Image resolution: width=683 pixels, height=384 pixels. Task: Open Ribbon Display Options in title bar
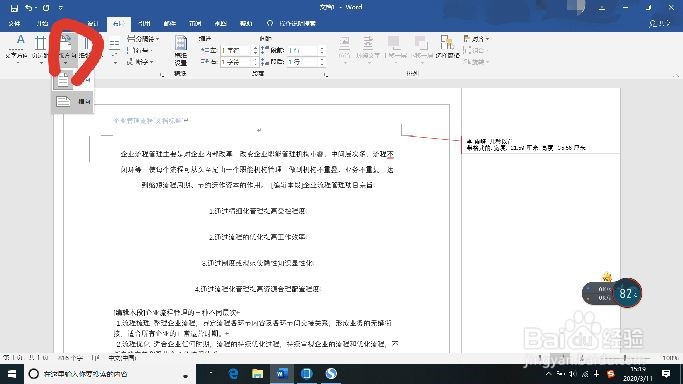click(x=602, y=8)
